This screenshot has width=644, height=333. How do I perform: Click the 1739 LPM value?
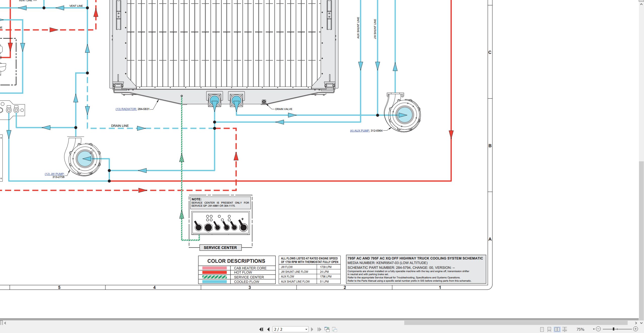pos(326,267)
